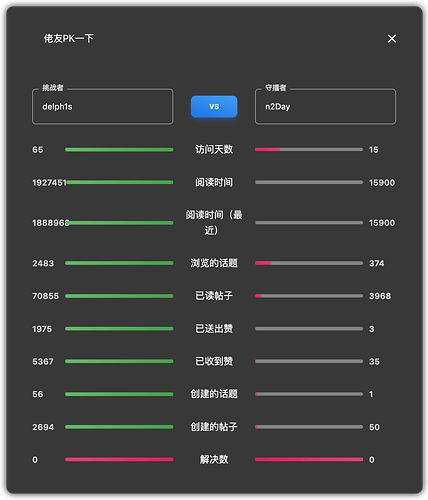
Task: Click the 访问天数 green bar for 65
Action: (119, 150)
